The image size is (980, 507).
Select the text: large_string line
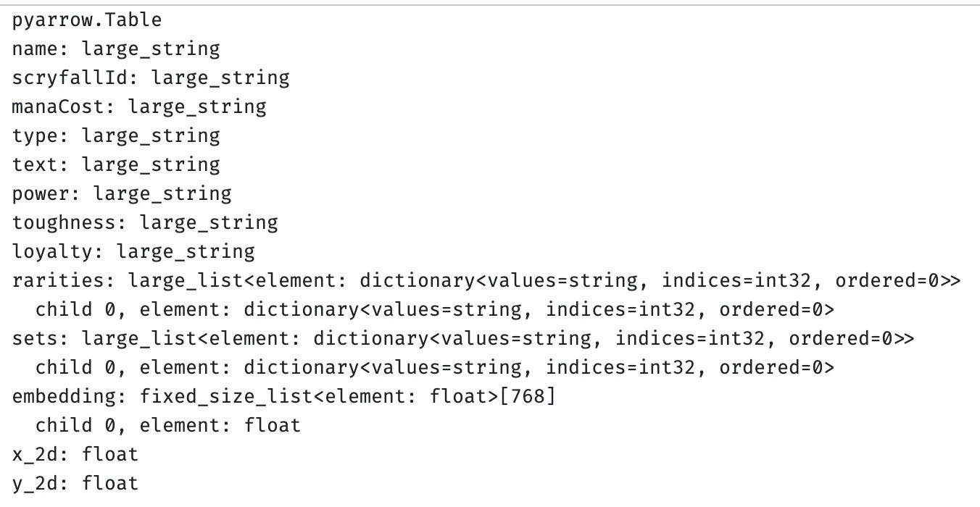pos(116,164)
